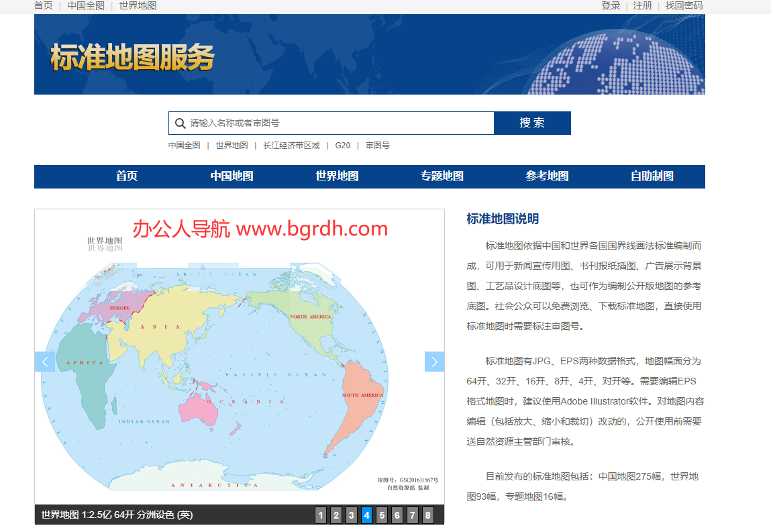Click the 审图号 quick link below search

[x=379, y=145]
